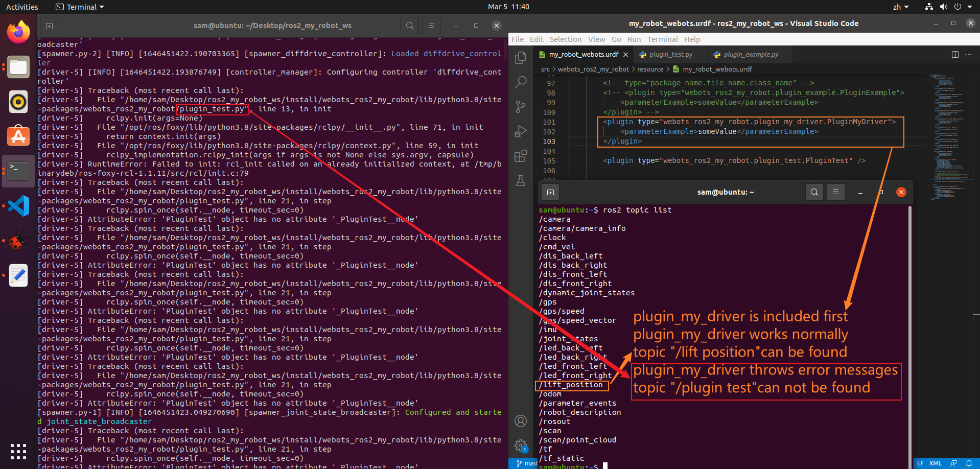
Task: Open the Terminal app menu in top bar
Action: (79, 7)
